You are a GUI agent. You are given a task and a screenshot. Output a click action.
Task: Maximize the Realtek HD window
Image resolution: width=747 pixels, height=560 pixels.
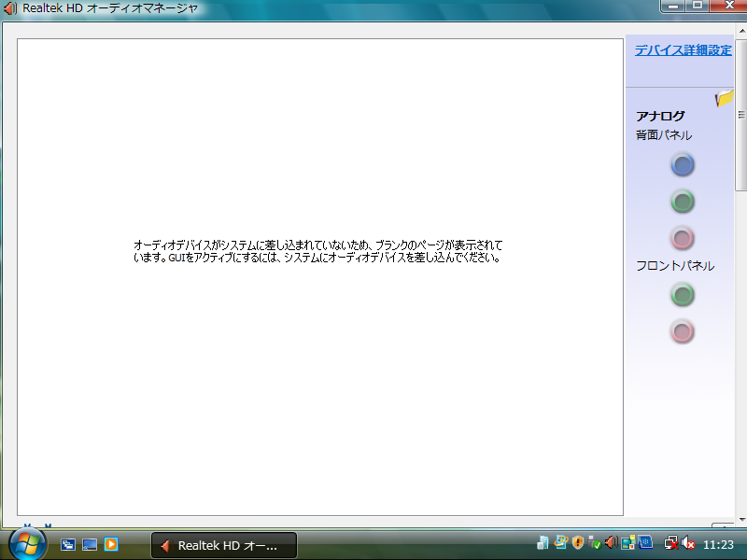click(x=698, y=6)
